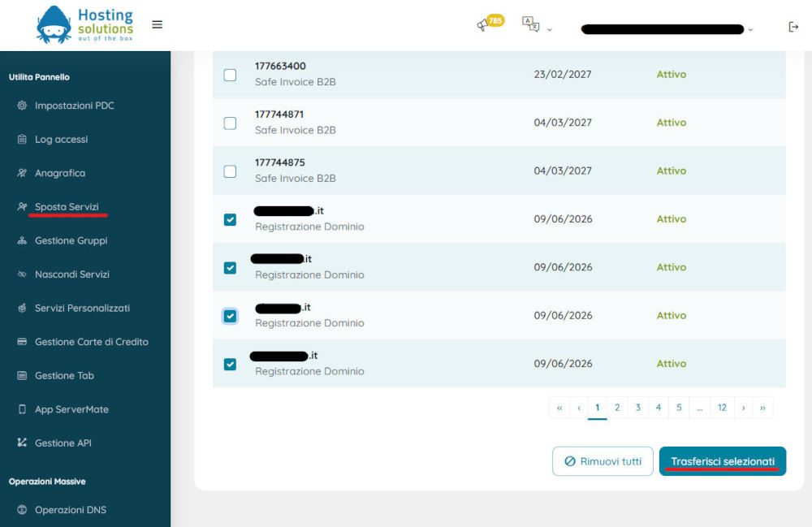
Task: Select pagination page 1
Action: 597,408
